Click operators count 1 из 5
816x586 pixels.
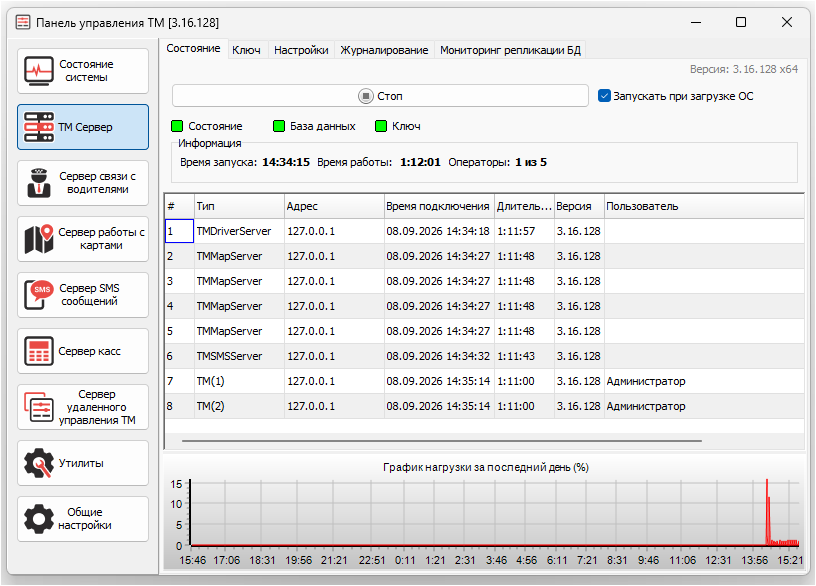(531, 162)
